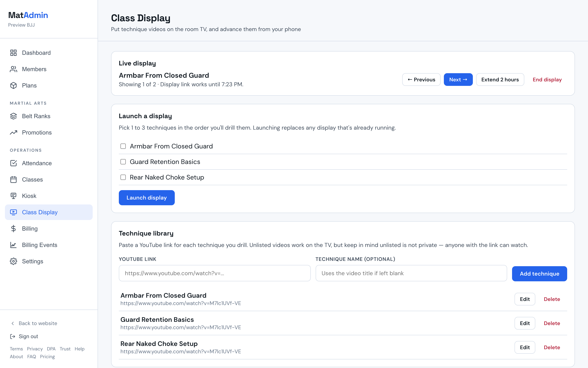
Task: Click the Attendance check-square icon
Action: tap(13, 163)
